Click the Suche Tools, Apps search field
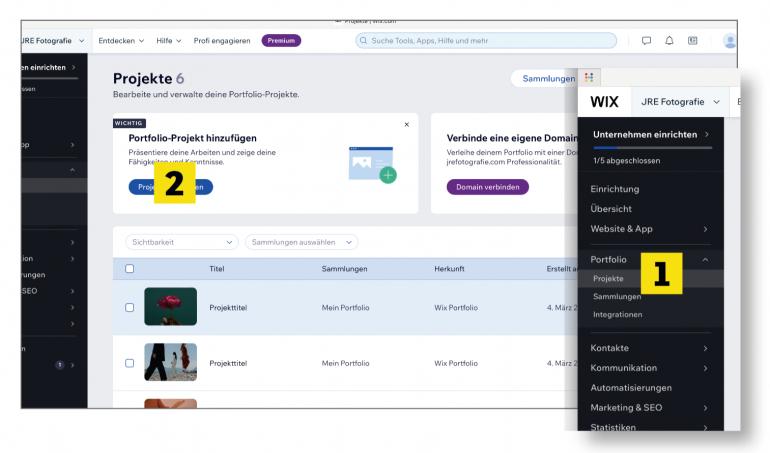Screen dimensions: 770x453 pos(486,41)
